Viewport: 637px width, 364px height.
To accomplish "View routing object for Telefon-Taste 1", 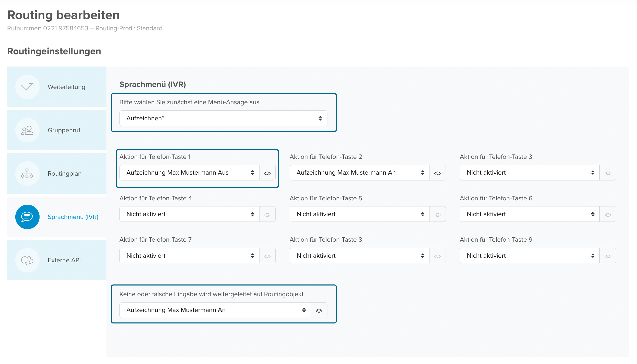I will click(267, 173).
